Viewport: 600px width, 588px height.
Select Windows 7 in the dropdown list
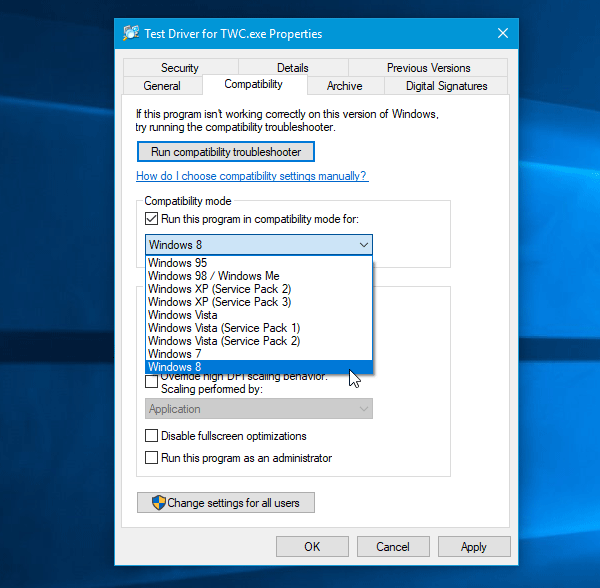259,354
